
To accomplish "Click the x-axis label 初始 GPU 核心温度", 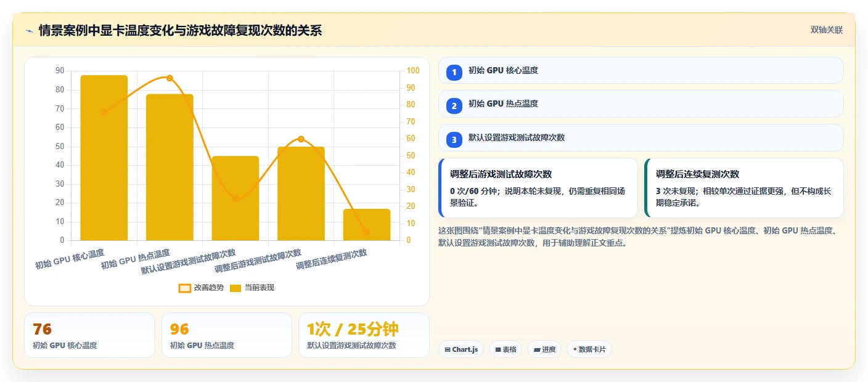I will pyautogui.click(x=70, y=259).
